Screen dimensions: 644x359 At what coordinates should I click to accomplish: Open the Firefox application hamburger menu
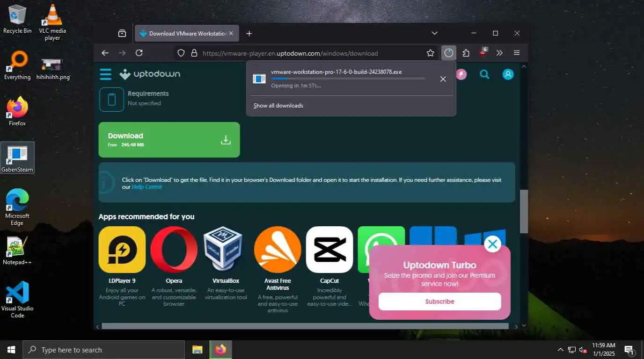[x=517, y=53]
